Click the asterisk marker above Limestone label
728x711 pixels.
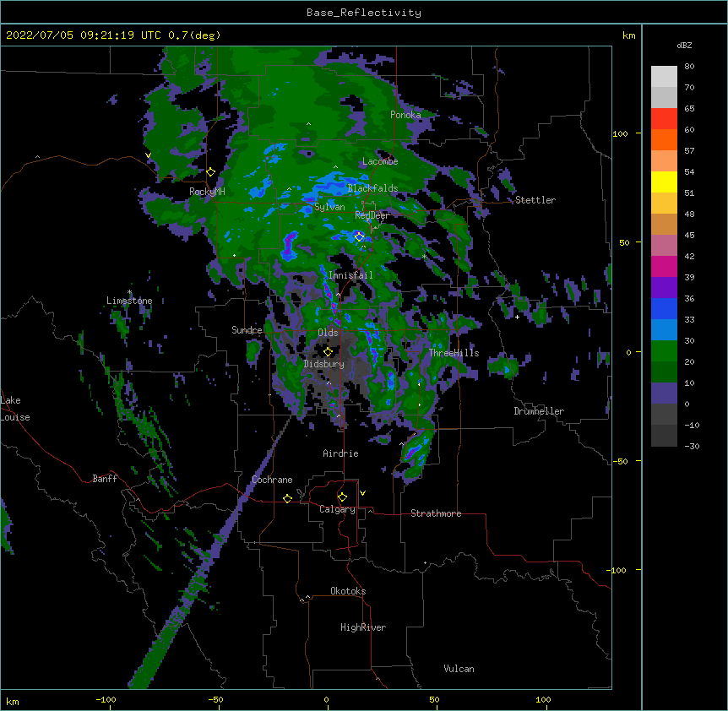click(129, 292)
